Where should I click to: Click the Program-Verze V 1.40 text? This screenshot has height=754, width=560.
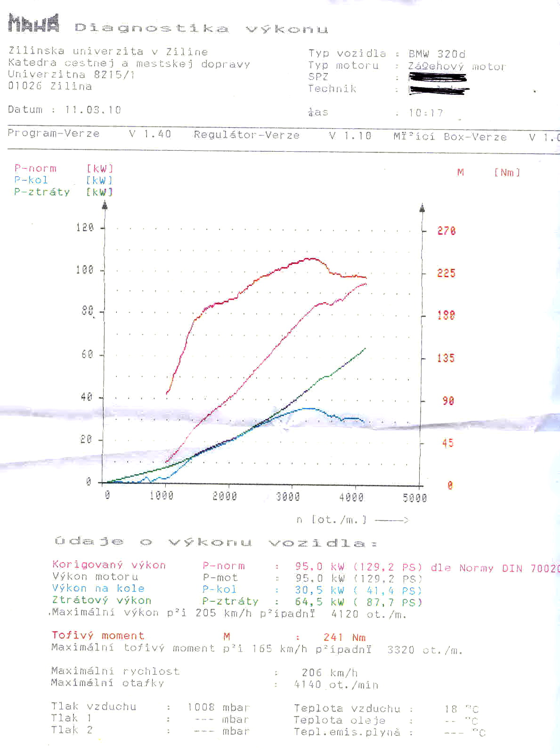coord(89,134)
